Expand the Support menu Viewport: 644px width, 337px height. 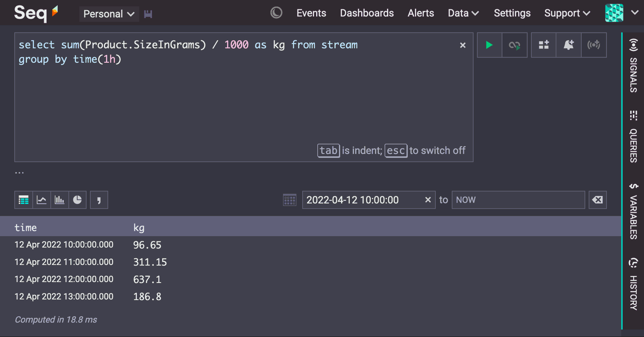pyautogui.click(x=567, y=13)
